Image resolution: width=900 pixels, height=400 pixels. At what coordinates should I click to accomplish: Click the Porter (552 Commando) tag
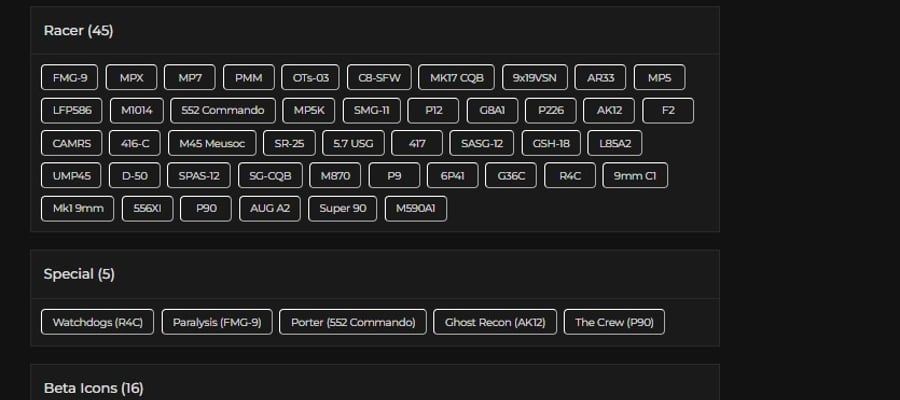(x=353, y=322)
